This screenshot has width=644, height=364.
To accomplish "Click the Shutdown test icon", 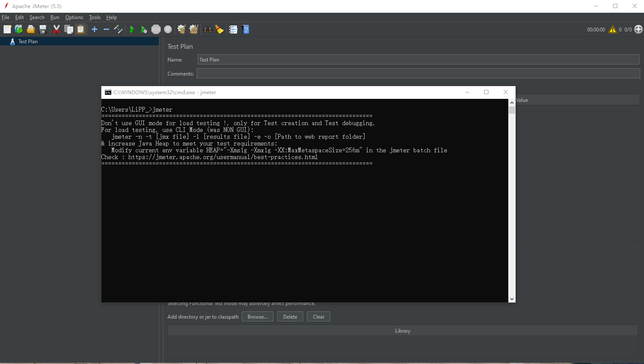I will [168, 29].
